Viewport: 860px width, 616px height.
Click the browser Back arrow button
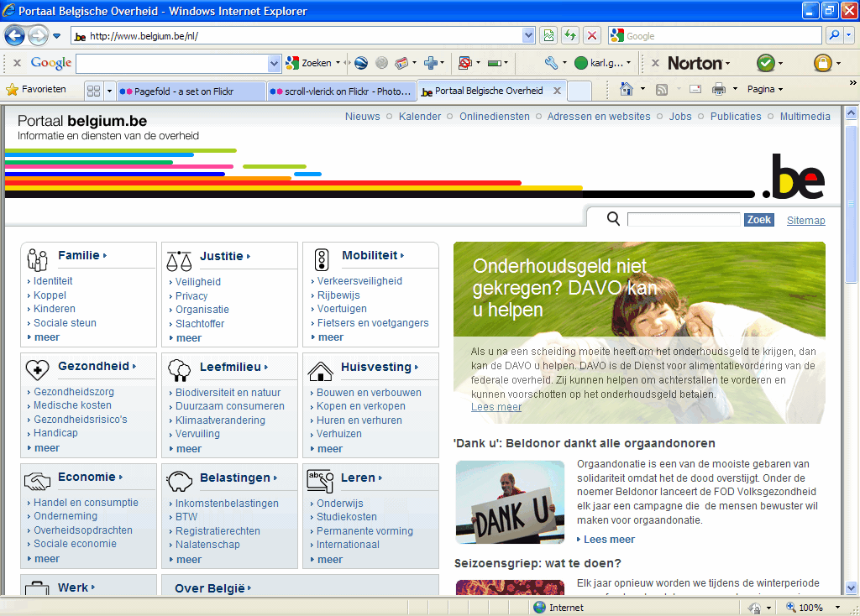click(x=15, y=36)
